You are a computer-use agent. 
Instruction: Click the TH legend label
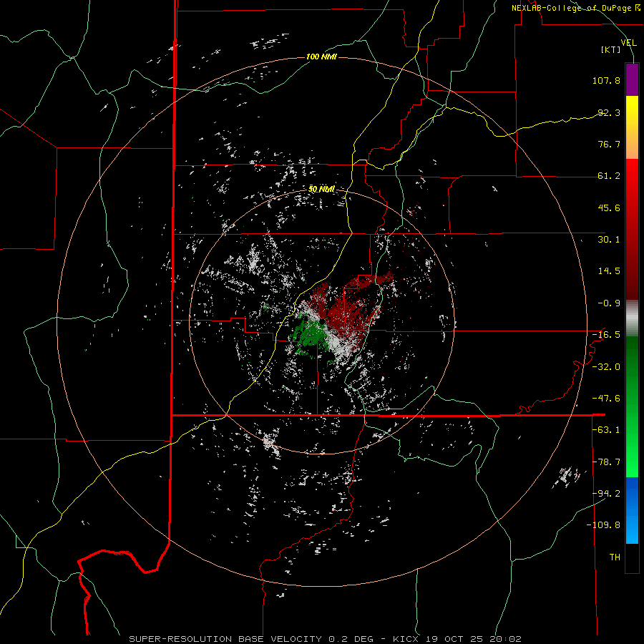point(615,557)
